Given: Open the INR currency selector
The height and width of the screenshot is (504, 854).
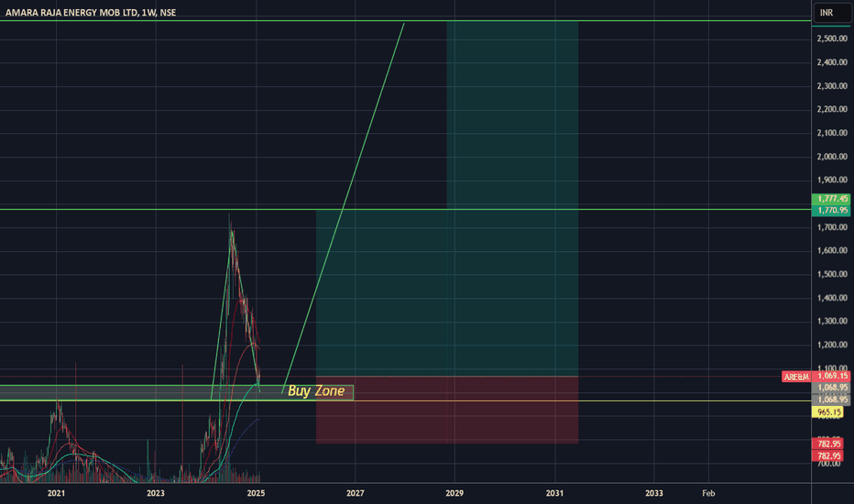Looking at the screenshot, I should point(832,13).
